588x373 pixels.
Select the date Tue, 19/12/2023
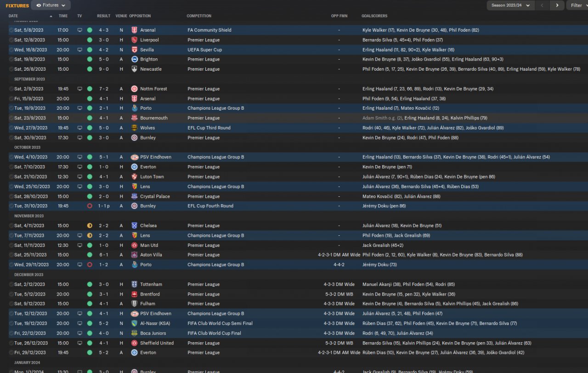click(30, 323)
